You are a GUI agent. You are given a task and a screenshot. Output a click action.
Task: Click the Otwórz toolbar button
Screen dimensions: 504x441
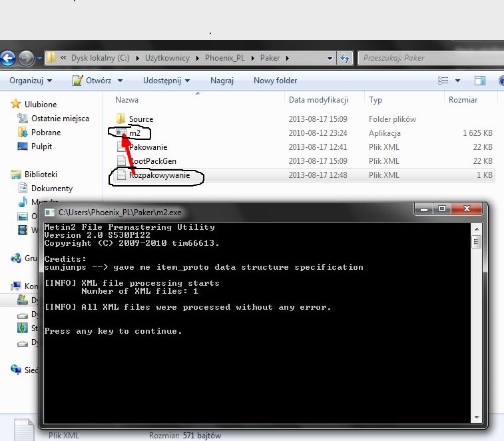click(92, 81)
